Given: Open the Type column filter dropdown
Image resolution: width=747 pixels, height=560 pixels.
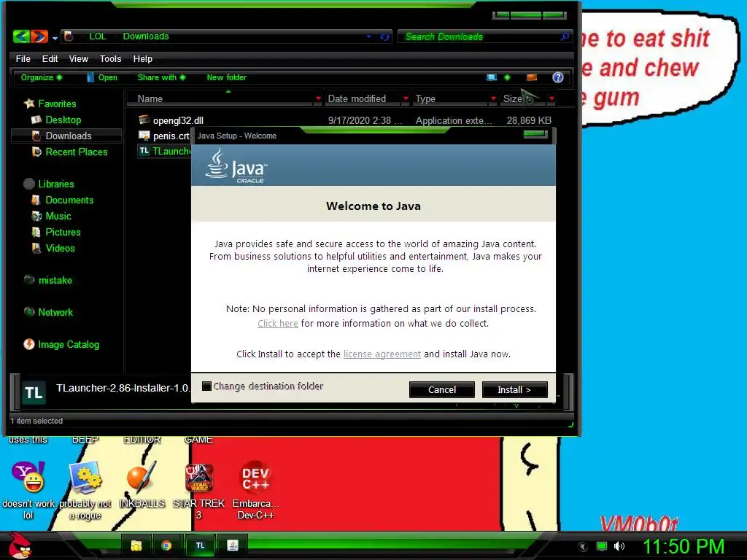Looking at the screenshot, I should [493, 98].
